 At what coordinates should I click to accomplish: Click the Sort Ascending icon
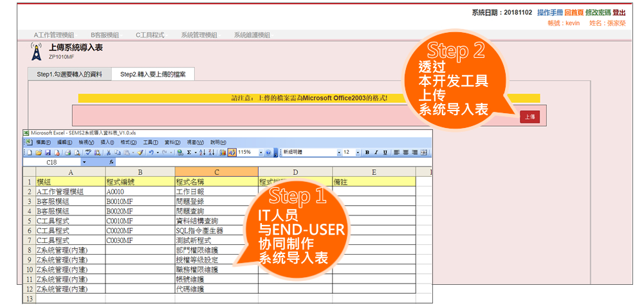(201, 152)
